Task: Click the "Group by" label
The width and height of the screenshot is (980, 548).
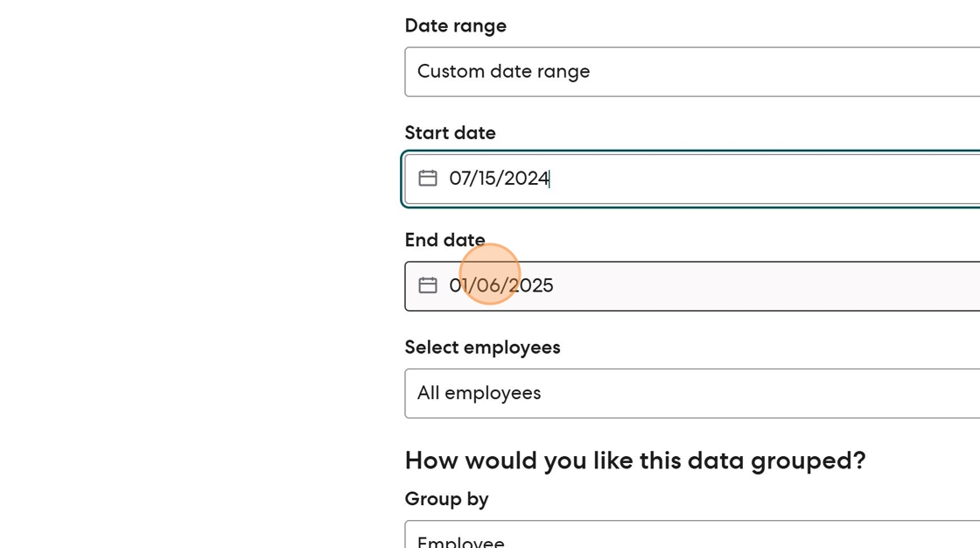Action: pyautogui.click(x=446, y=499)
